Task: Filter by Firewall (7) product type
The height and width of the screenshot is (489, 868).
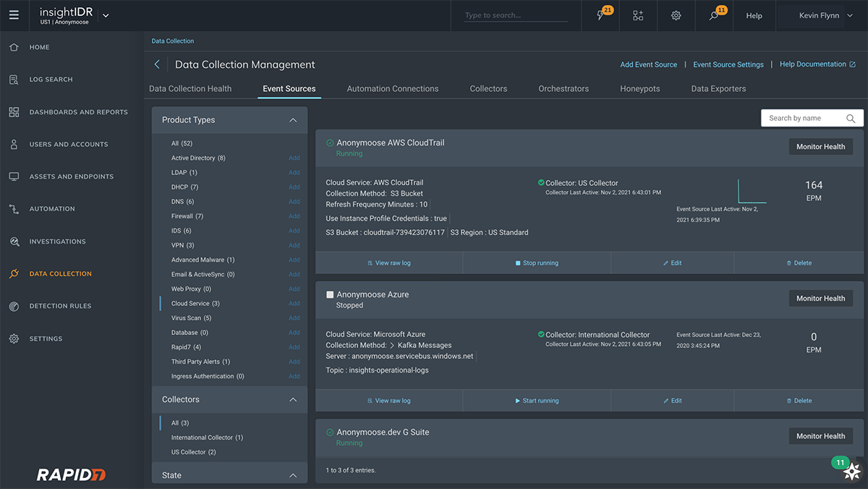Action: click(187, 216)
